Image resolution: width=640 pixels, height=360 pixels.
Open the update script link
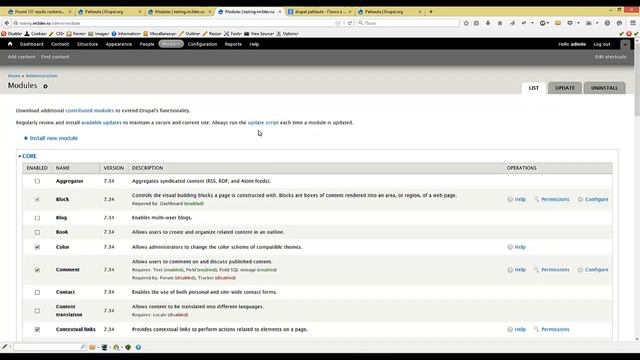click(263, 122)
